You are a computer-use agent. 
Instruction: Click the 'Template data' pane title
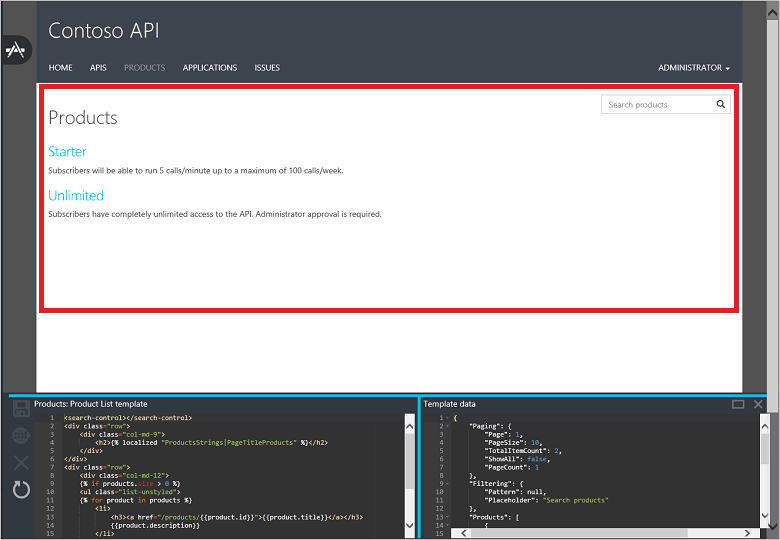pyautogui.click(x=449, y=404)
